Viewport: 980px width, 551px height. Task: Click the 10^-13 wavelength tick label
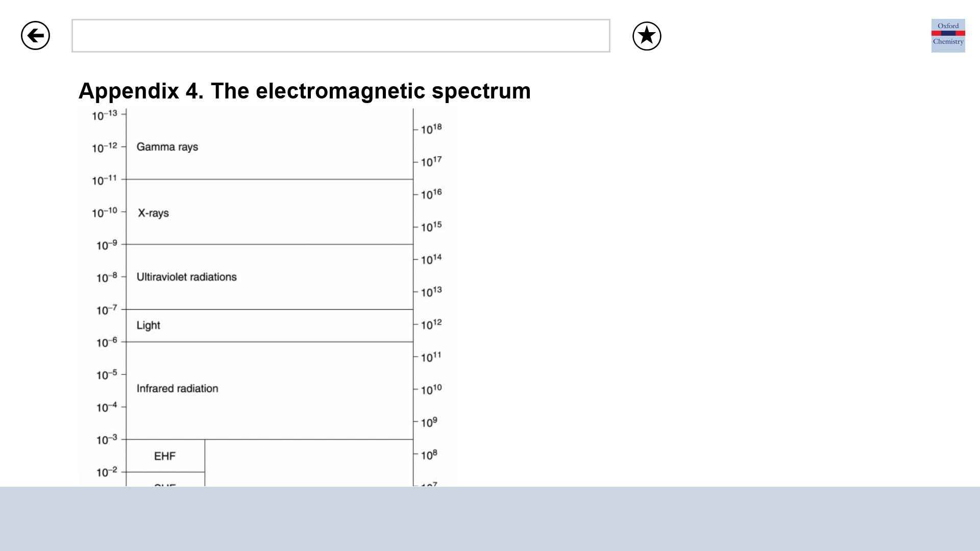105,116
